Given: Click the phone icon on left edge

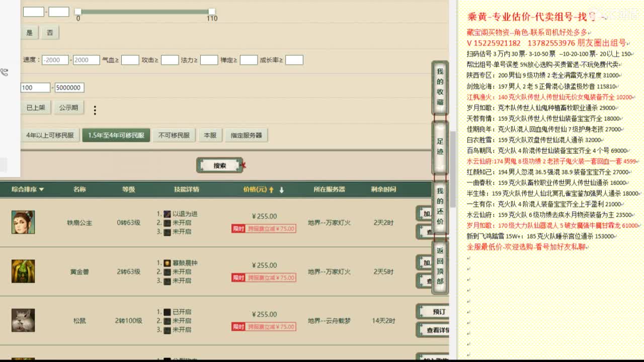Looking at the screenshot, I should 5,72.
